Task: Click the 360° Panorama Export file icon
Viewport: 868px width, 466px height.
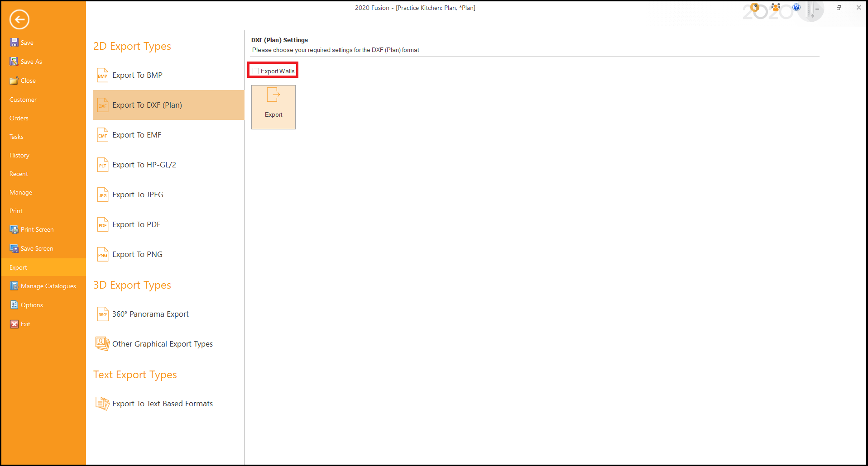Action: (103, 314)
